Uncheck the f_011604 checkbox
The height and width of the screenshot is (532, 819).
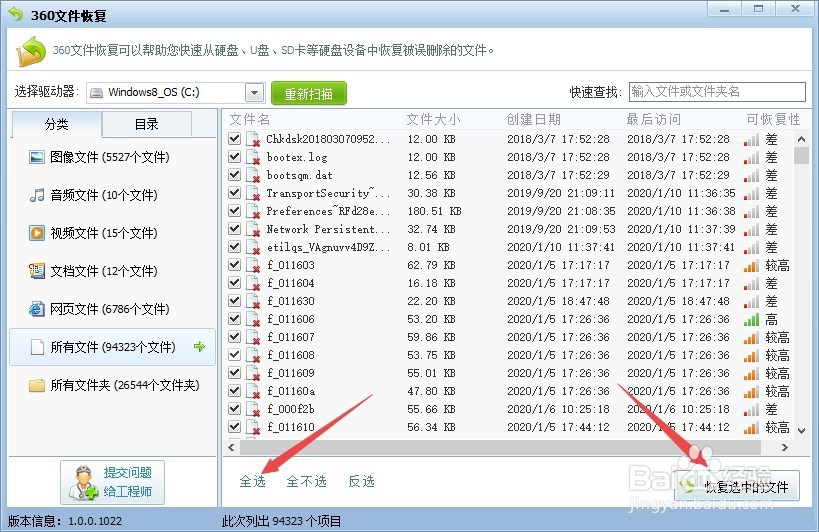[235, 282]
